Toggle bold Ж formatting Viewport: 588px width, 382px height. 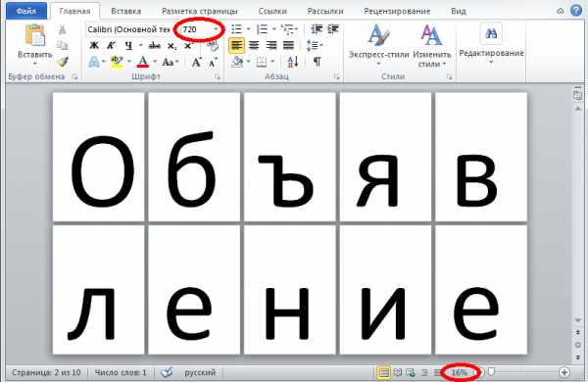tap(94, 46)
